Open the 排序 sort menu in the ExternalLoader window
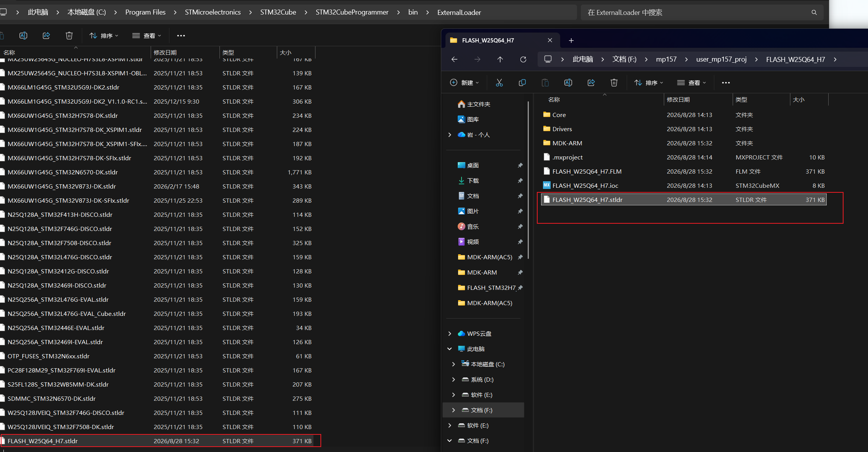868x452 pixels. click(x=104, y=36)
